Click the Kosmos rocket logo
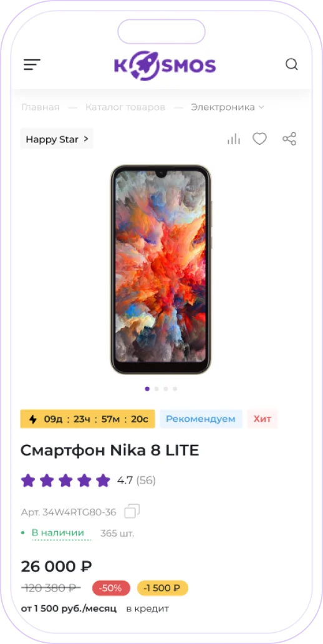Viewport: 323px width, 644px height. [x=165, y=66]
